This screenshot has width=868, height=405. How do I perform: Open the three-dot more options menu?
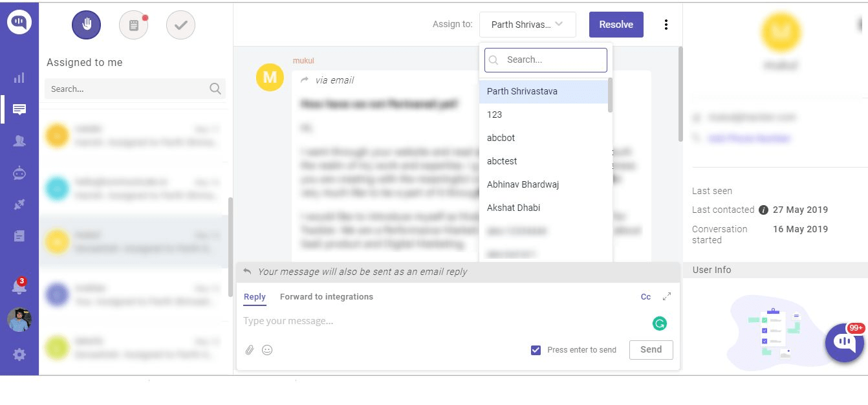coord(666,25)
